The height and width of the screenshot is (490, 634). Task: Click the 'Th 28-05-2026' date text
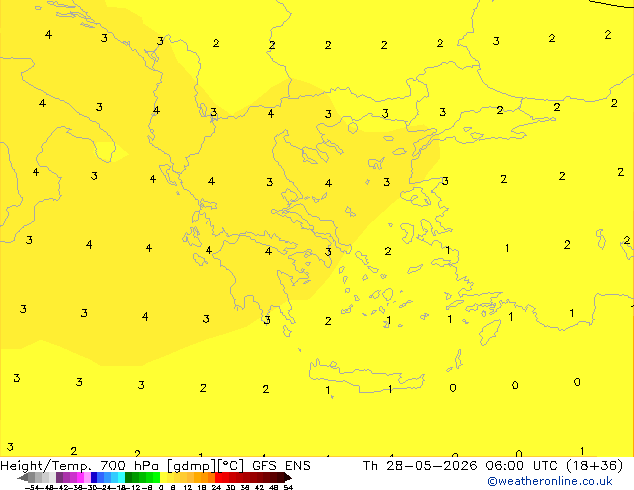coord(420,466)
